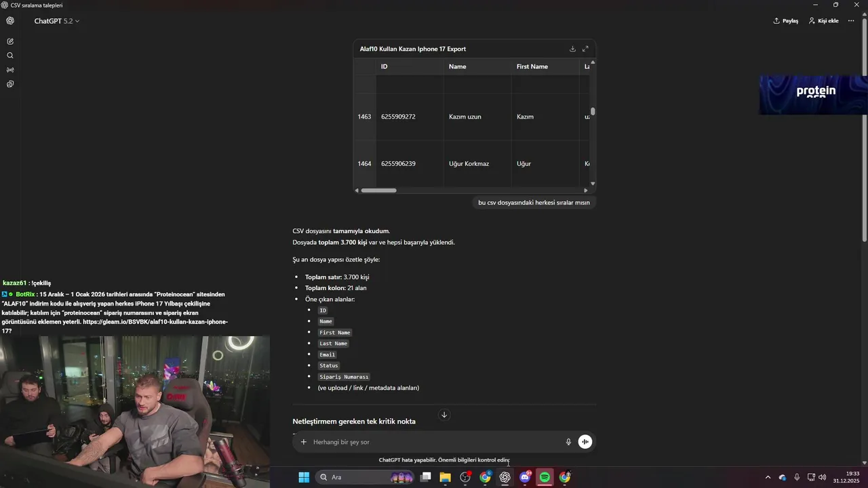The height and width of the screenshot is (488, 868).
Task: Select row number 1464
Action: pyautogui.click(x=365, y=163)
